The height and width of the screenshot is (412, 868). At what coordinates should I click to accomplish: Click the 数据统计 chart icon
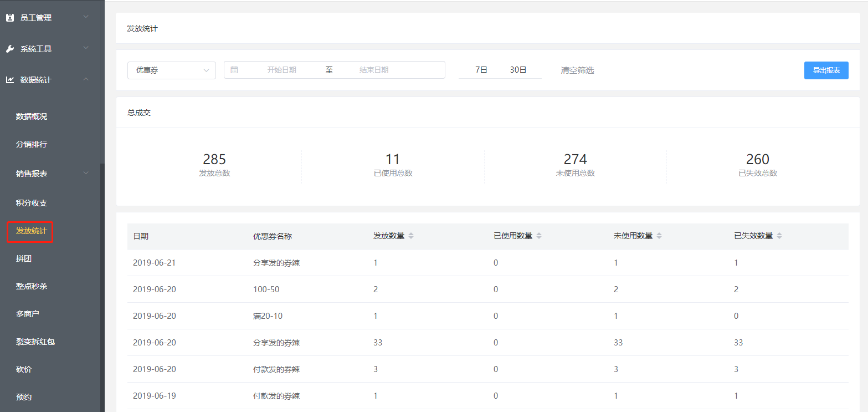[9, 80]
